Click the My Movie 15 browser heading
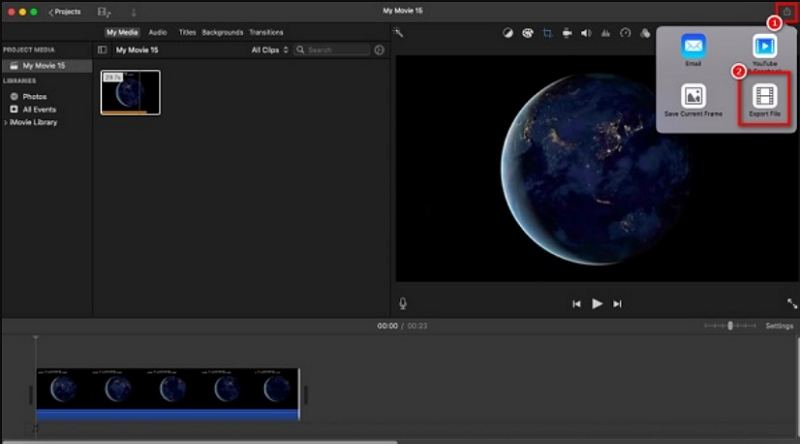 (137, 50)
